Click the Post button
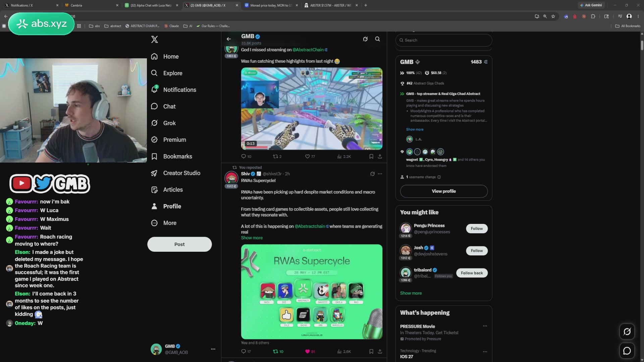Viewport: 644px width, 362px height. 179,244
